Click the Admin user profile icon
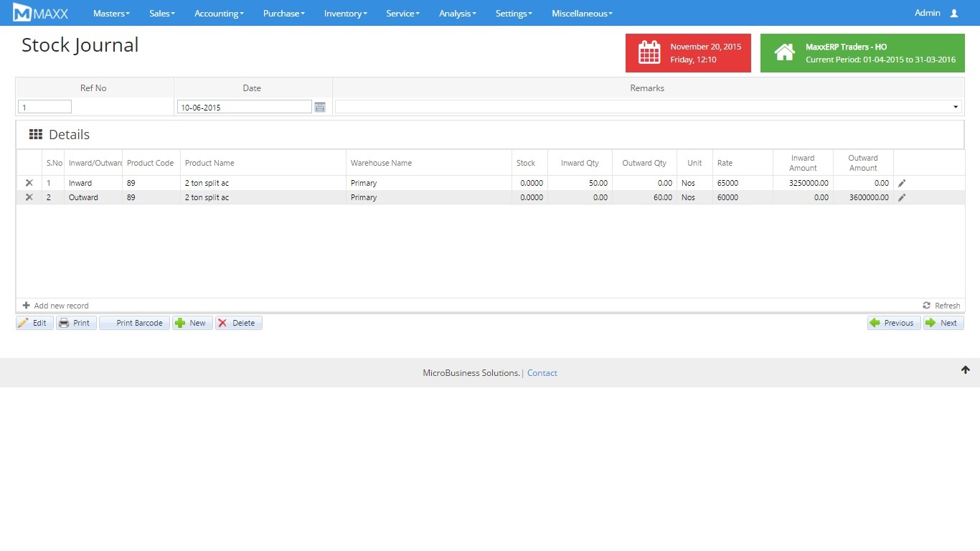 953,14
